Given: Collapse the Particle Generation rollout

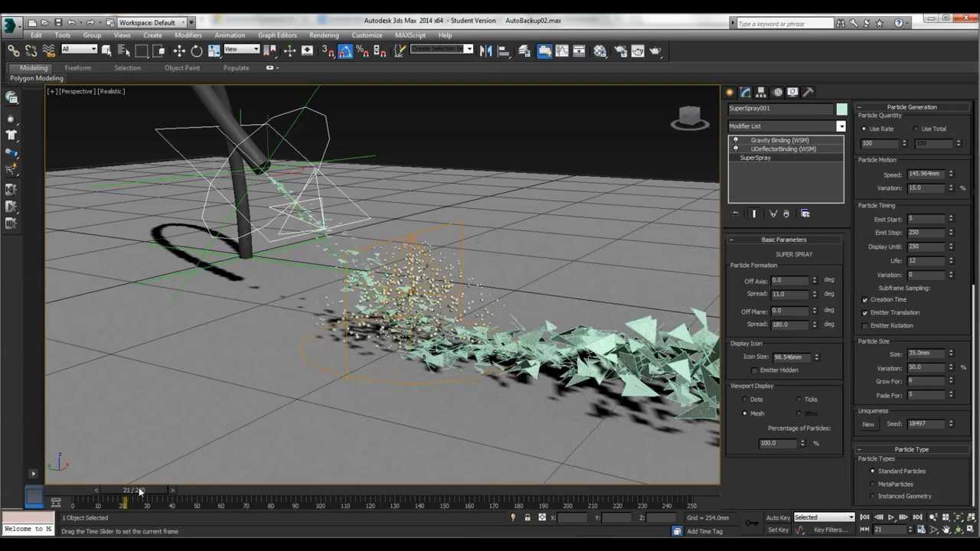Looking at the screenshot, I should click(x=911, y=107).
